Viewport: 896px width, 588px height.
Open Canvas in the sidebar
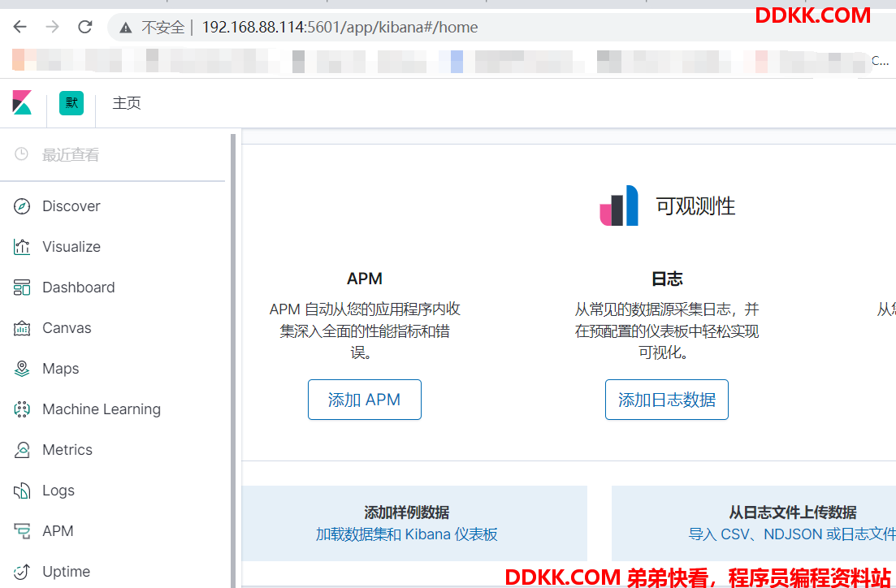pyautogui.click(x=67, y=328)
